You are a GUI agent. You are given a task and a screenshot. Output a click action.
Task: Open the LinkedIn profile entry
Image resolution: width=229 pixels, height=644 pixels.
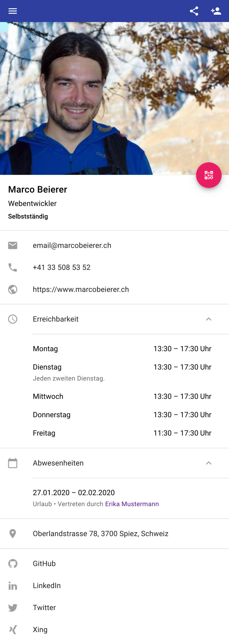click(114, 586)
